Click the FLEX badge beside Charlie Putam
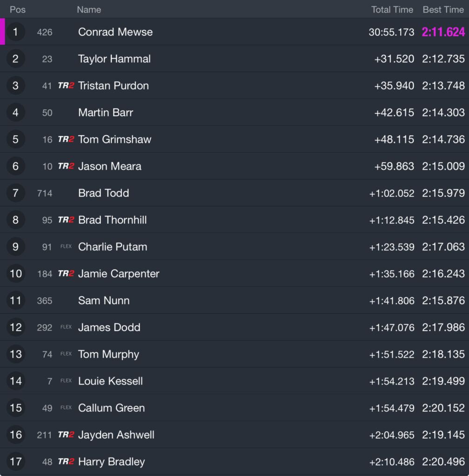Viewport: 469px width, 476px height. (66, 246)
